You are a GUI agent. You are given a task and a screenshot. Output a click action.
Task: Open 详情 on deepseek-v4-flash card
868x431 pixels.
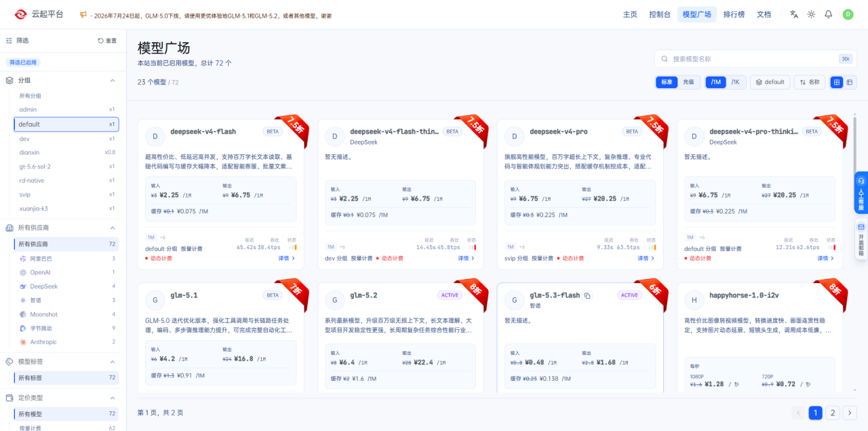tap(287, 258)
